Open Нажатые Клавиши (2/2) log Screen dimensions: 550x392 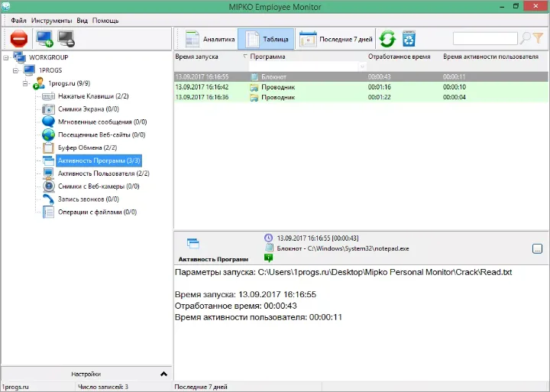click(93, 96)
